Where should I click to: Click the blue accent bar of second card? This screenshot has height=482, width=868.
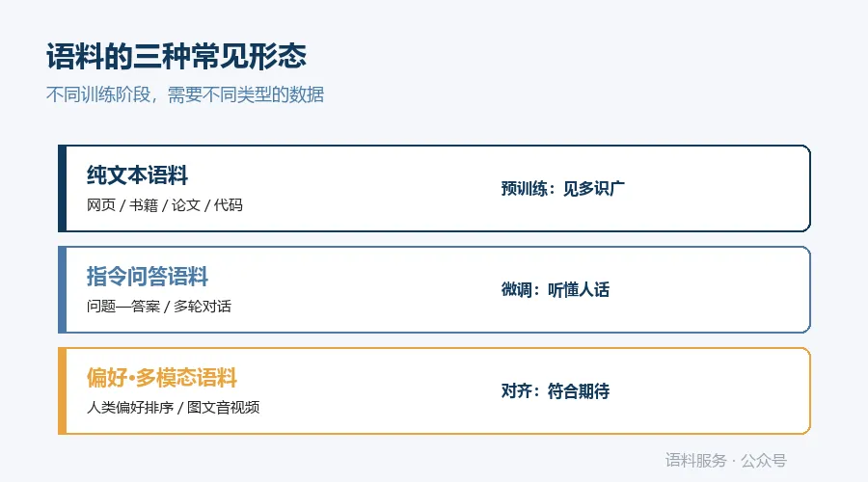coord(62,290)
